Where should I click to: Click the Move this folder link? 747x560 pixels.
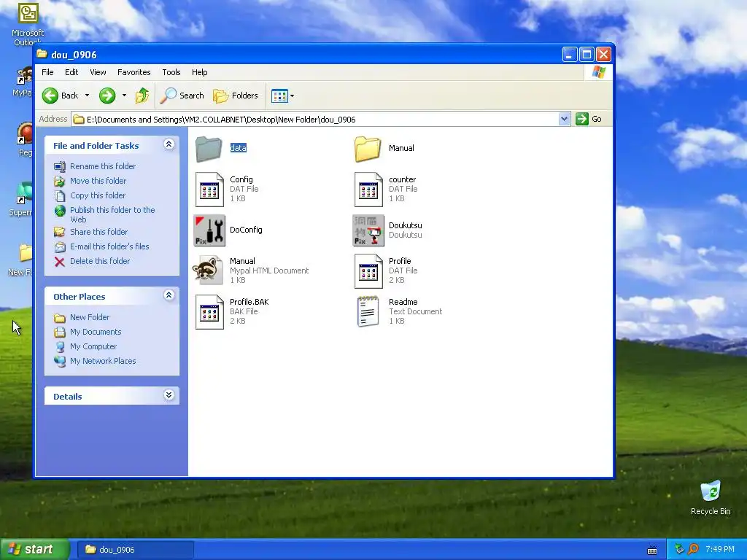click(98, 181)
